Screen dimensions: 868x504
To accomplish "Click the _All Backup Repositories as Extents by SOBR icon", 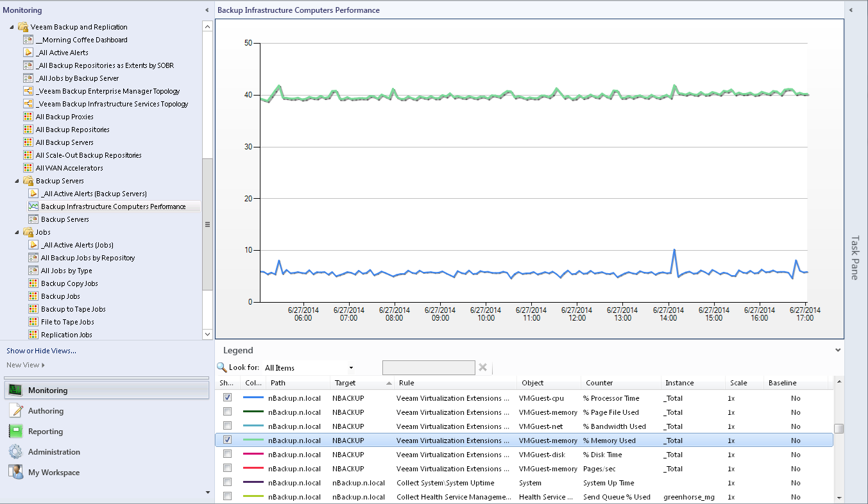I will coord(28,65).
